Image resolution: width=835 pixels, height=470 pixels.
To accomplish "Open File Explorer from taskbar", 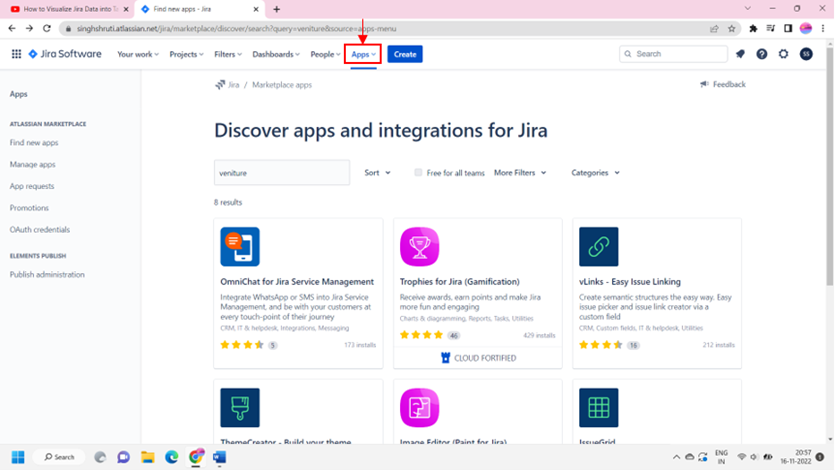I will click(x=148, y=457).
